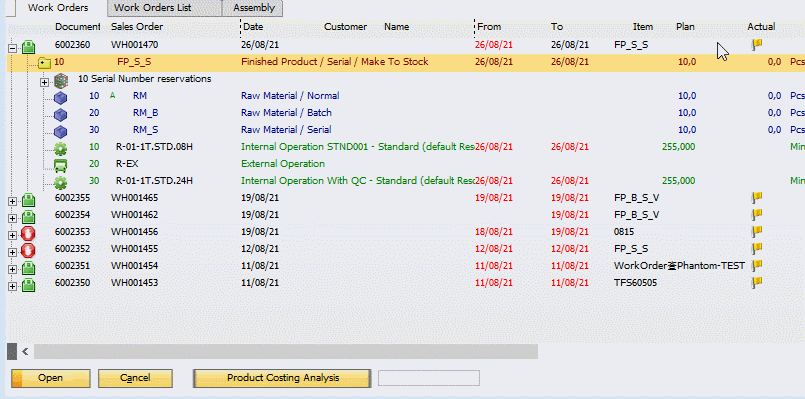Click the green work order icon for 6002360
This screenshot has width=805, height=399.
[29, 47]
